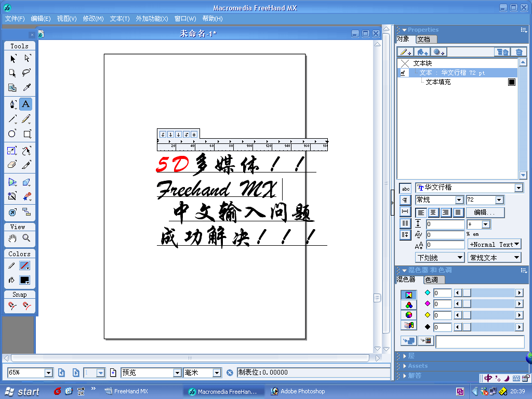The image size is (532, 399).
Task: Select the Rectangle tool
Action: [x=27, y=134]
